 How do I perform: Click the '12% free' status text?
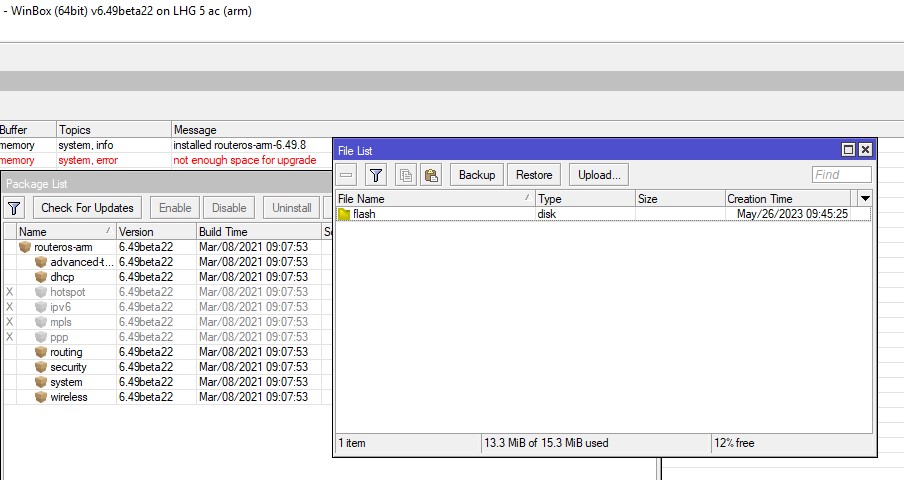click(x=734, y=443)
